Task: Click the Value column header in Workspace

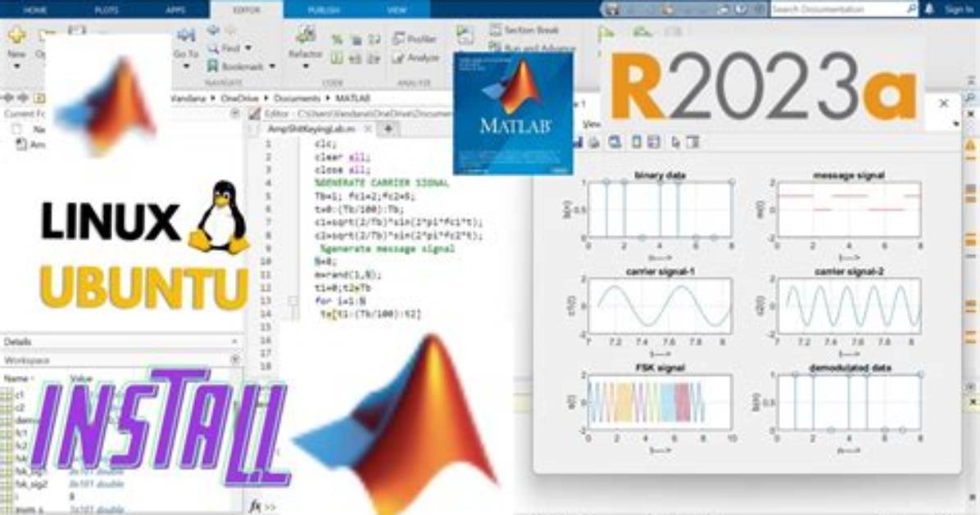Action: point(81,379)
